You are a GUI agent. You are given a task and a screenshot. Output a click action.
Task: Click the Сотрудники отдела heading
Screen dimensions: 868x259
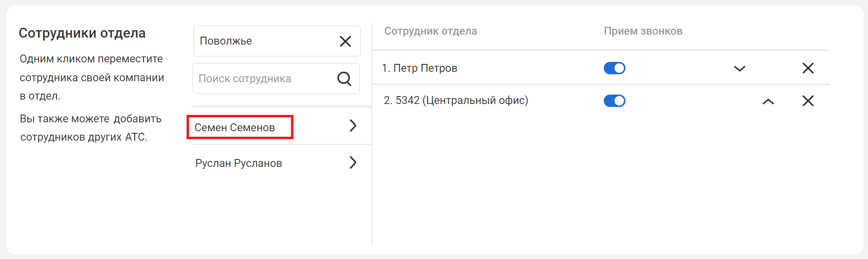click(x=82, y=33)
